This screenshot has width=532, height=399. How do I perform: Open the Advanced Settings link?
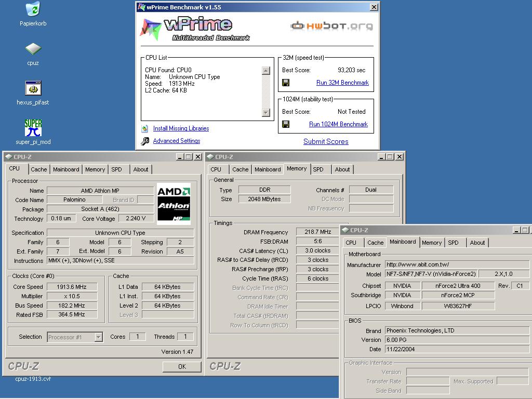(177, 141)
